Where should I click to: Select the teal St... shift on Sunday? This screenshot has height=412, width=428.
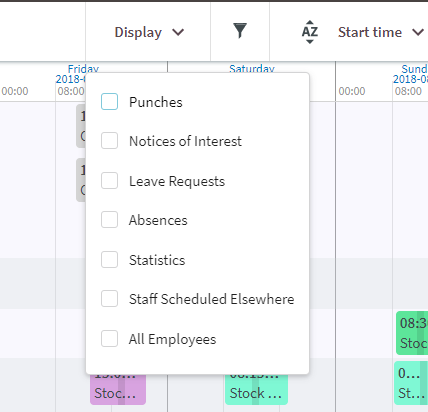tap(411, 383)
